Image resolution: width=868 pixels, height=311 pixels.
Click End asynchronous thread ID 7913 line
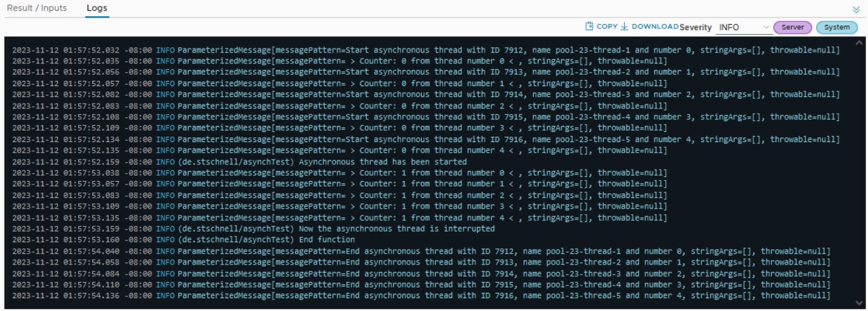click(421, 262)
